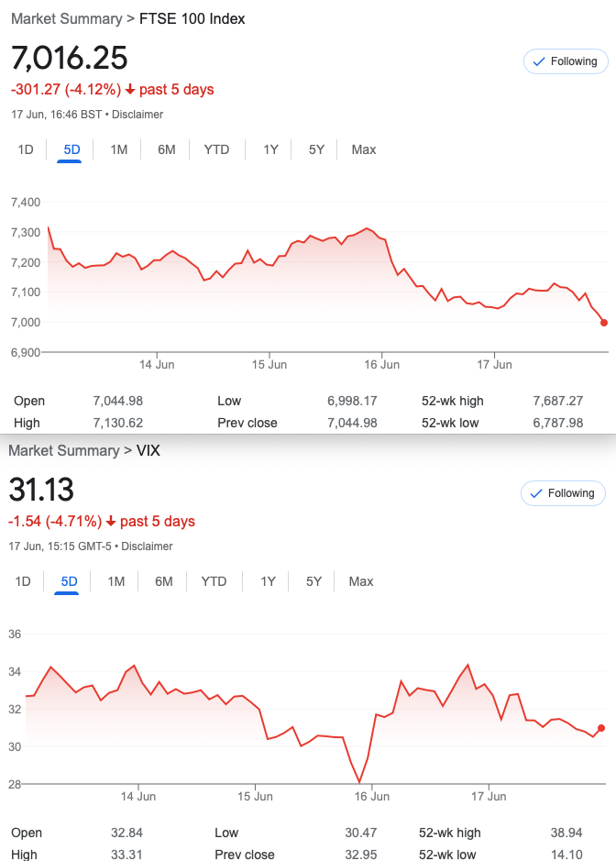Switch FTSE chart to 1M range

point(118,149)
